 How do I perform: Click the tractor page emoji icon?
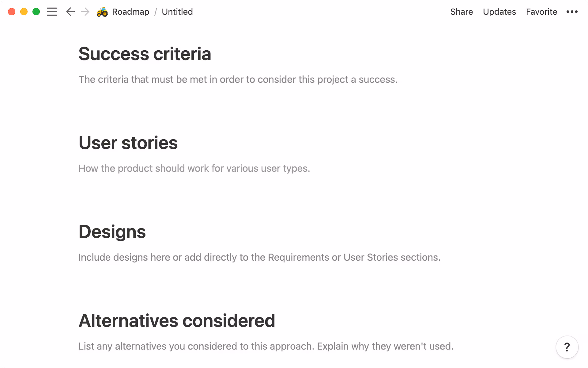click(x=102, y=12)
